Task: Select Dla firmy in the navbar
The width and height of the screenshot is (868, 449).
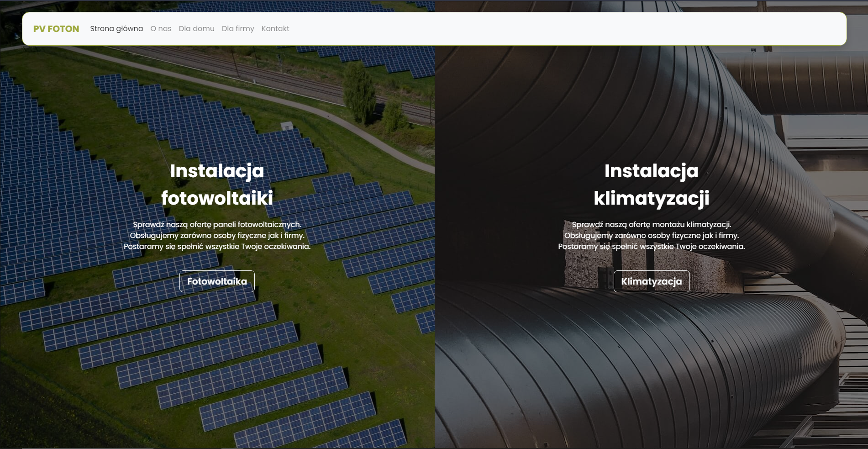Action: (x=238, y=29)
